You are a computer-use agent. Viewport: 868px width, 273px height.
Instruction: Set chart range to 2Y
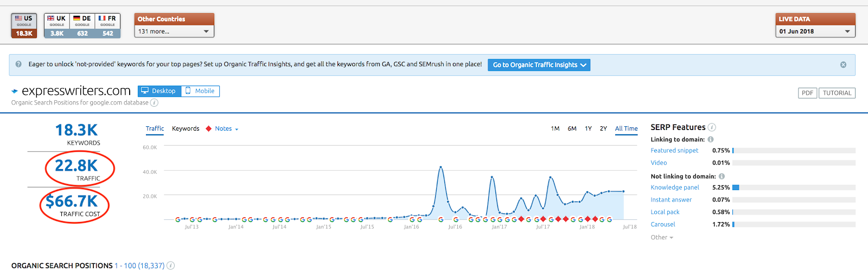603,129
